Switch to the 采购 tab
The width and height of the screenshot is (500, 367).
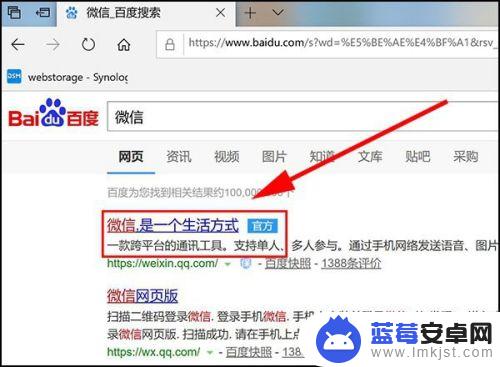pos(466,156)
